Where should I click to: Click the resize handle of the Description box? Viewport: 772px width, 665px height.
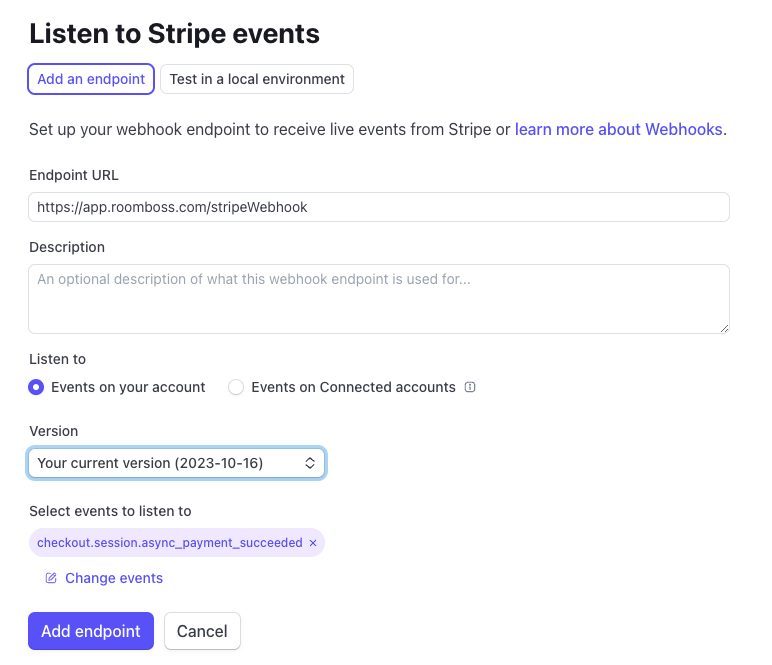pyautogui.click(x=724, y=327)
